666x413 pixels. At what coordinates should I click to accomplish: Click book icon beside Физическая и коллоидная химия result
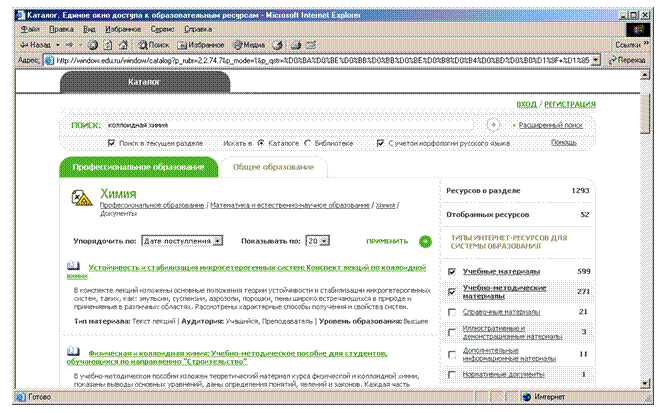[73, 351]
